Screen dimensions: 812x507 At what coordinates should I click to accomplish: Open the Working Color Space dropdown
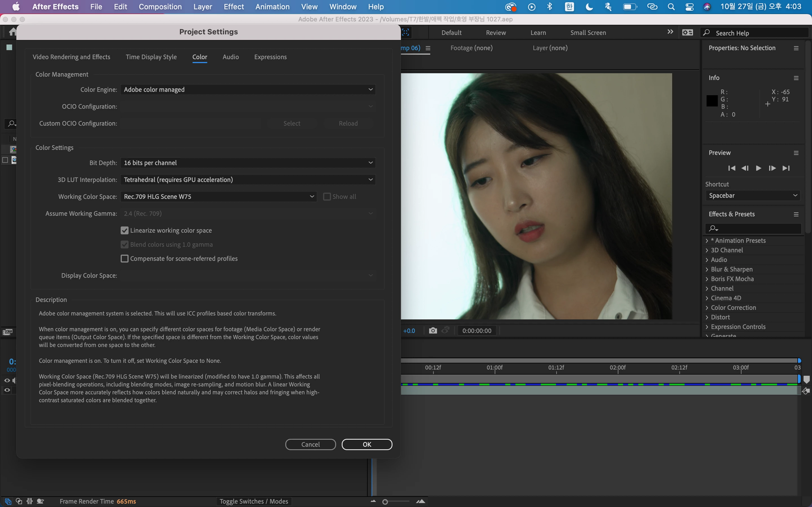coord(219,197)
